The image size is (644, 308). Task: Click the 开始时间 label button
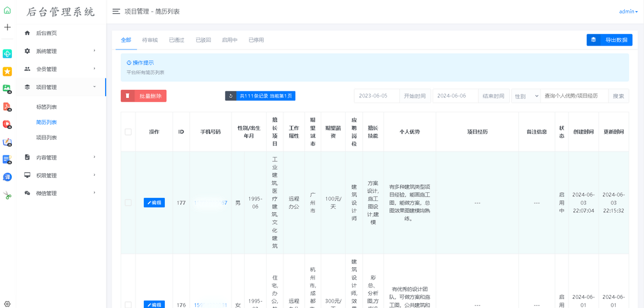(x=415, y=96)
